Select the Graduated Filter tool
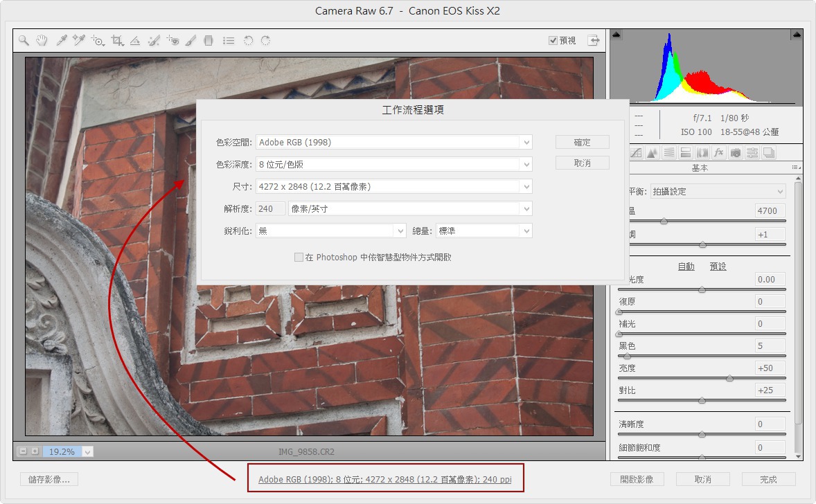 (209, 40)
